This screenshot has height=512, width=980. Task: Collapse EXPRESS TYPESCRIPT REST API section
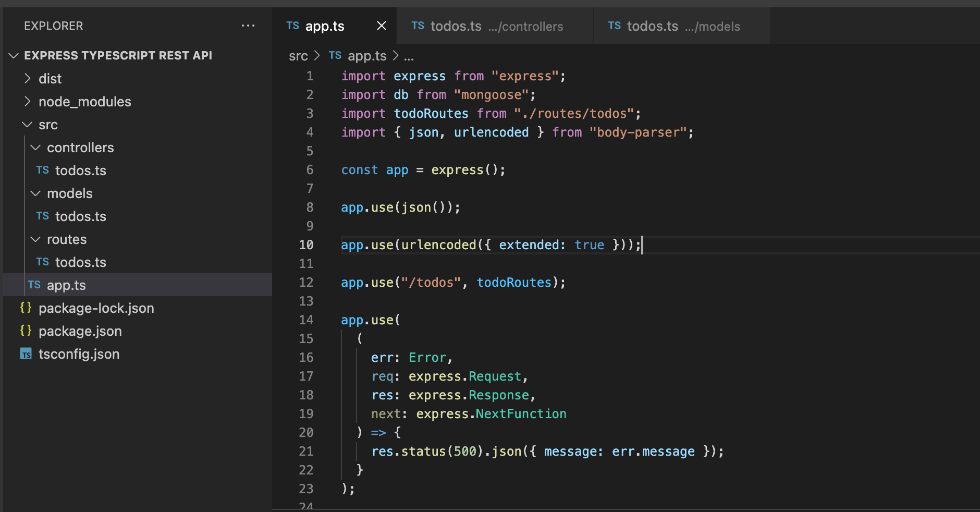click(x=14, y=55)
